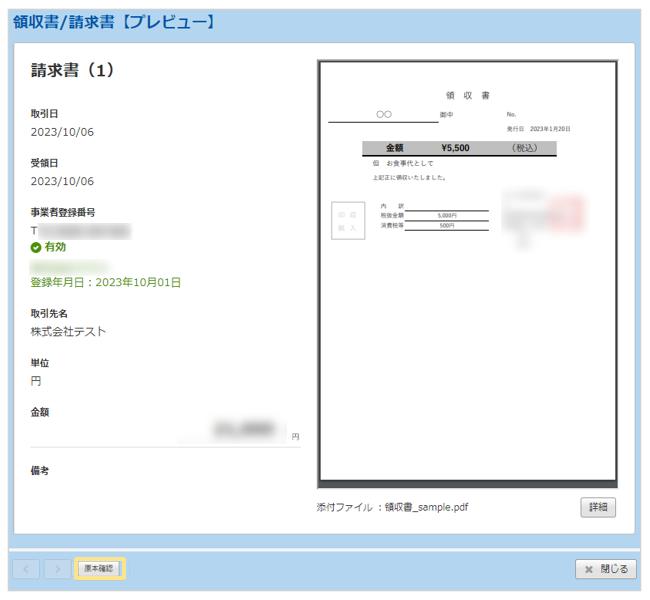Click the 単位 value 円

tap(36, 381)
